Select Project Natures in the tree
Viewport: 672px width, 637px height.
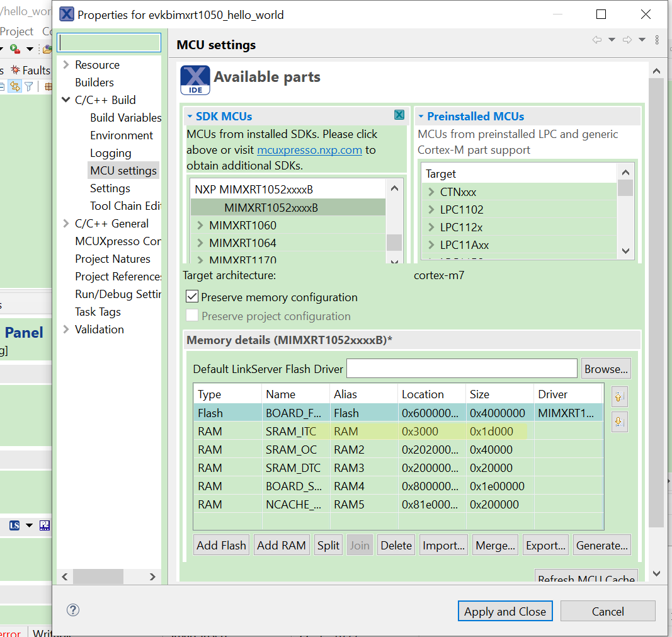113,259
